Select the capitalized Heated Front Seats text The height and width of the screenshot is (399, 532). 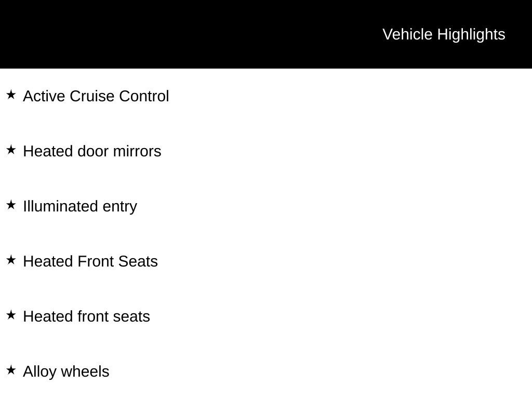(x=90, y=262)
